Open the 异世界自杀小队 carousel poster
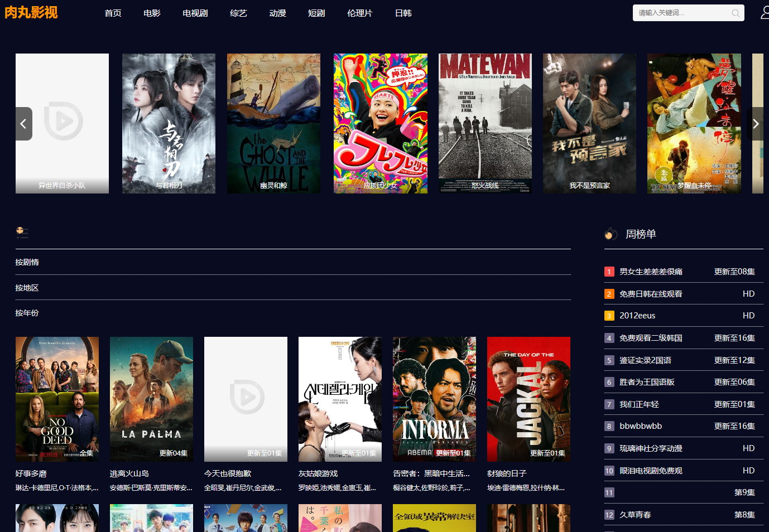Image resolution: width=769 pixels, height=532 pixels. pos(62,123)
